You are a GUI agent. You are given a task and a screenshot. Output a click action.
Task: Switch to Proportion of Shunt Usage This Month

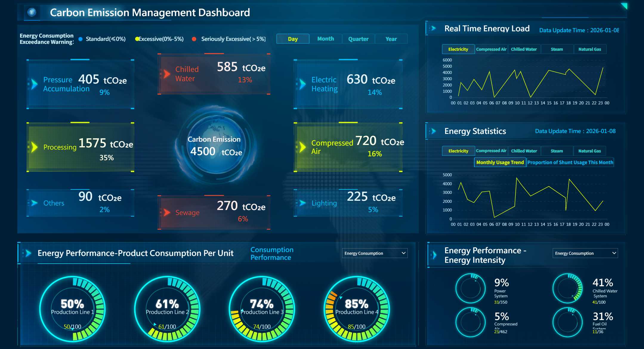[x=570, y=162]
